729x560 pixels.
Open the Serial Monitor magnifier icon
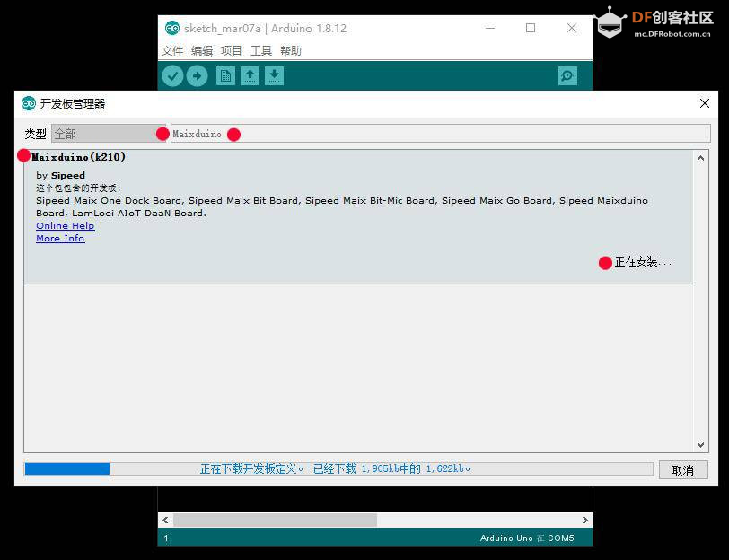pyautogui.click(x=567, y=75)
